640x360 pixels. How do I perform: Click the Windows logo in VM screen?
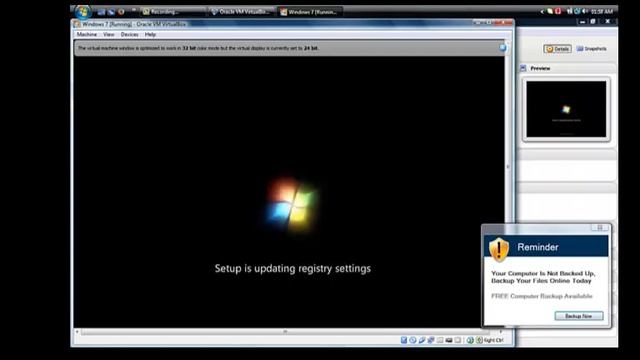[x=292, y=205]
